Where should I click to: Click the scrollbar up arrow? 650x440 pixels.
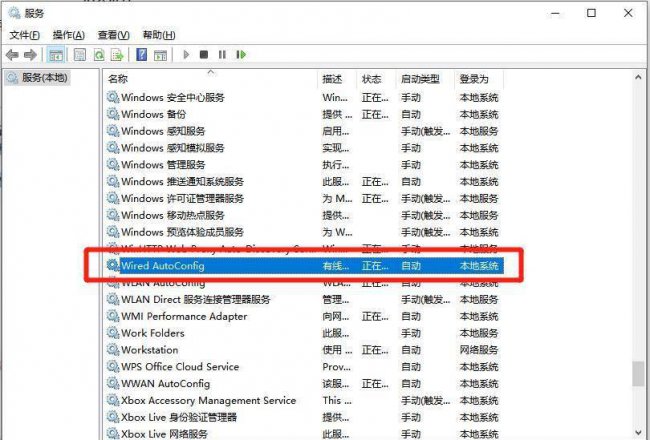coord(638,77)
